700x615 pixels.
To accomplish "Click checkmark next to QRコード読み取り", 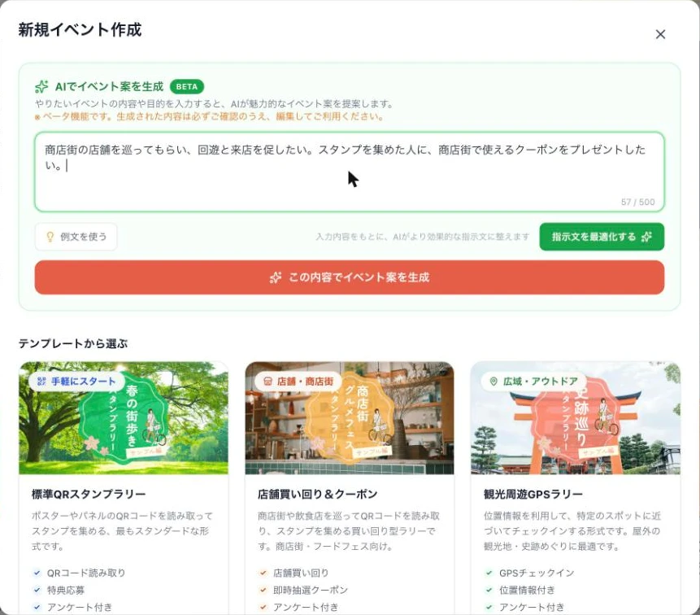I will coord(37,573).
